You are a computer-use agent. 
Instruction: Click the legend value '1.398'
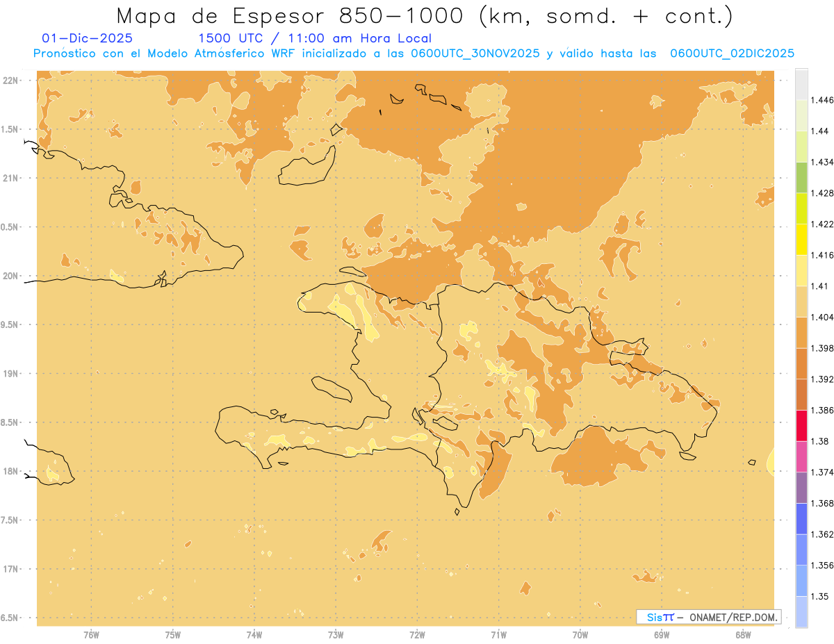pos(824,348)
